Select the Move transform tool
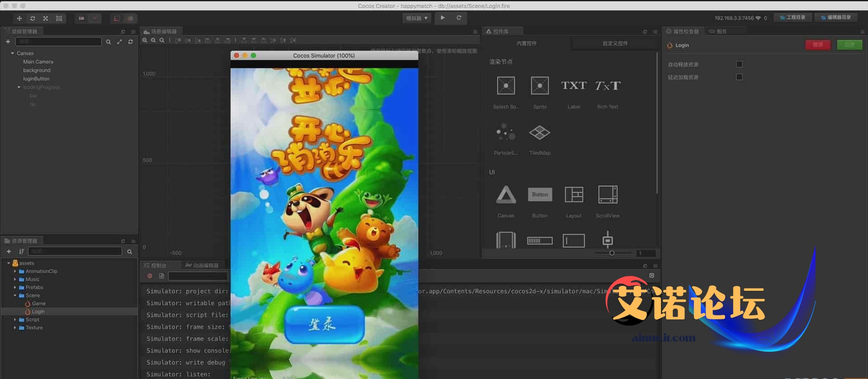Image resolution: width=868 pixels, height=379 pixels. pyautogui.click(x=19, y=19)
